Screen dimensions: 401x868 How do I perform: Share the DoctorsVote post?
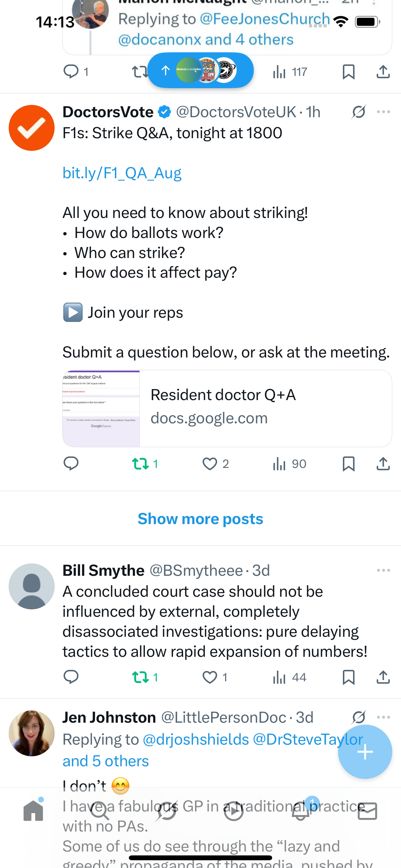(x=383, y=464)
